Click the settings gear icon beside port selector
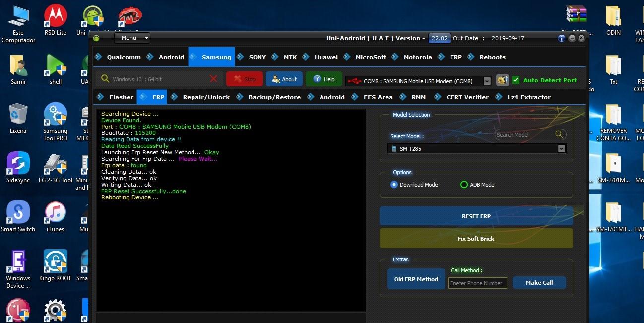644x323 pixels. [x=502, y=80]
